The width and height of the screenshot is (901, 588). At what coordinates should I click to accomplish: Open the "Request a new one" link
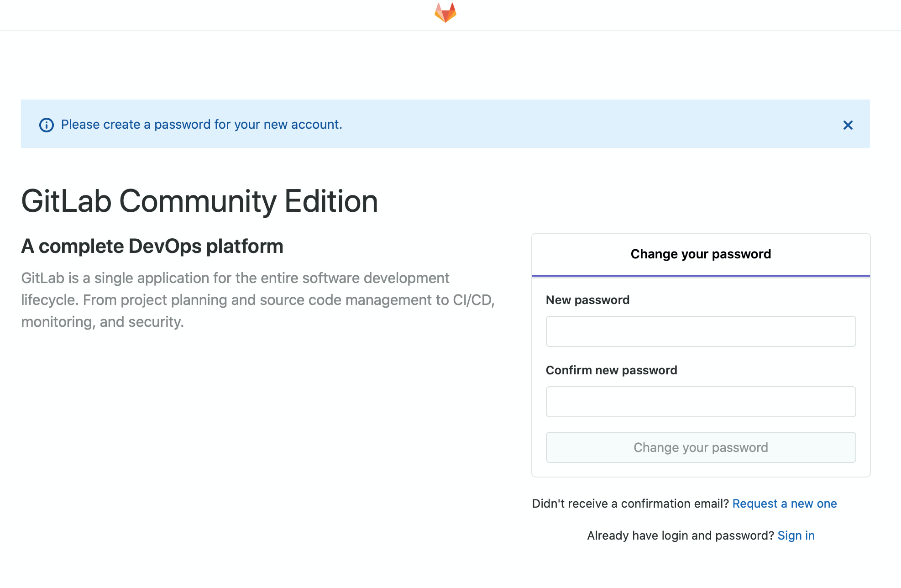tap(785, 504)
